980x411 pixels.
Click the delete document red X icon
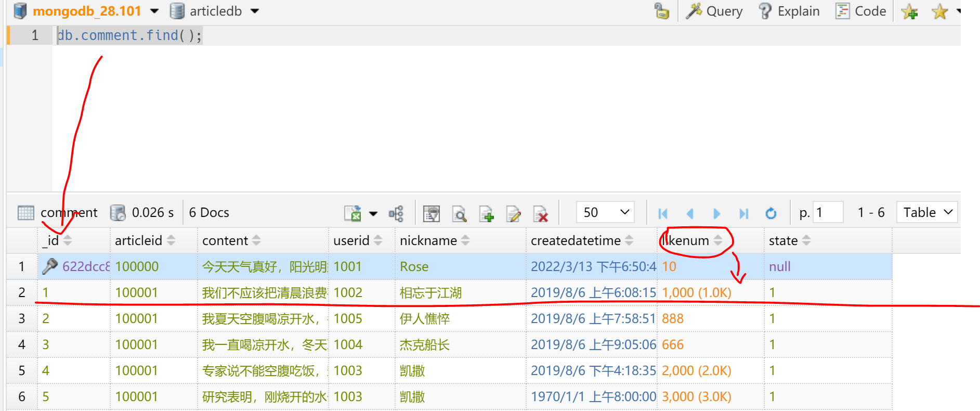(x=541, y=213)
